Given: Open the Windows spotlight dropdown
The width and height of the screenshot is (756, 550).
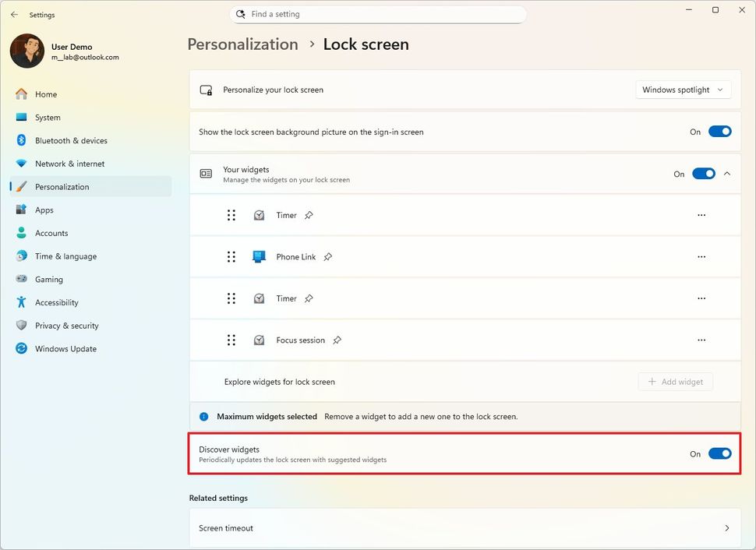Looking at the screenshot, I should click(683, 89).
